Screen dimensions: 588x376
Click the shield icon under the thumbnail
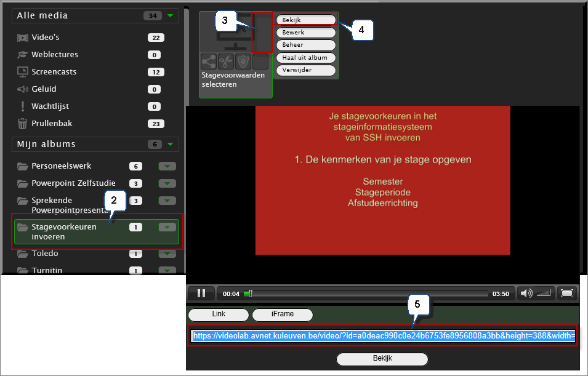tap(243, 62)
